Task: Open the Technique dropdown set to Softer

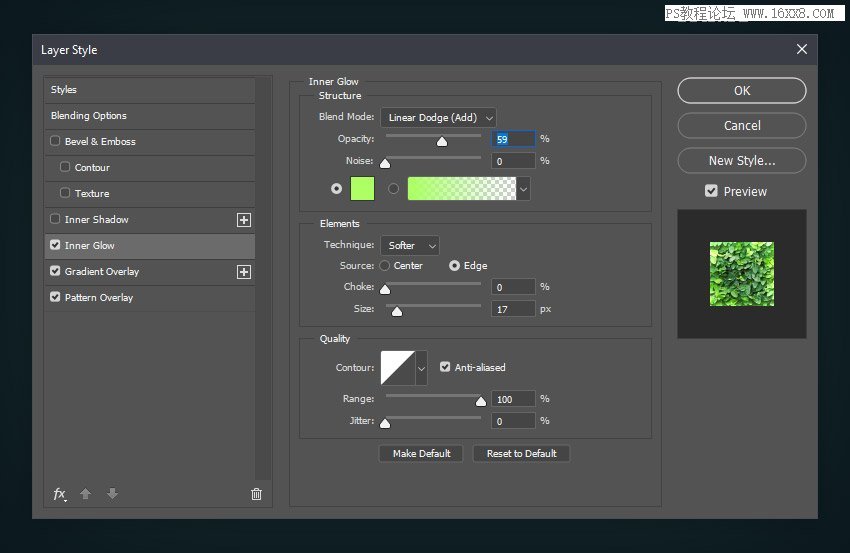Action: click(409, 245)
